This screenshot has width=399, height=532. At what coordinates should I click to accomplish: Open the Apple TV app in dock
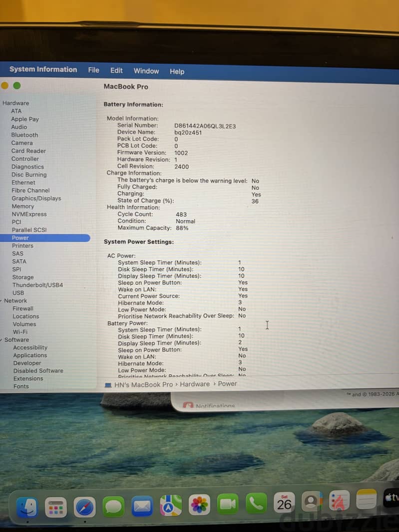coord(391,498)
